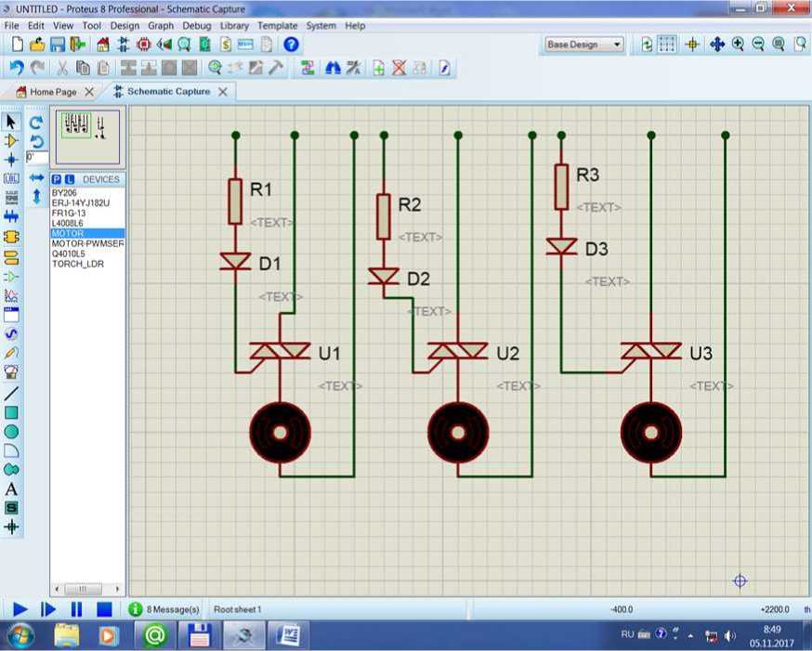Image resolution: width=812 pixels, height=651 pixels.
Task: Click the Save project icon
Action: 58,45
